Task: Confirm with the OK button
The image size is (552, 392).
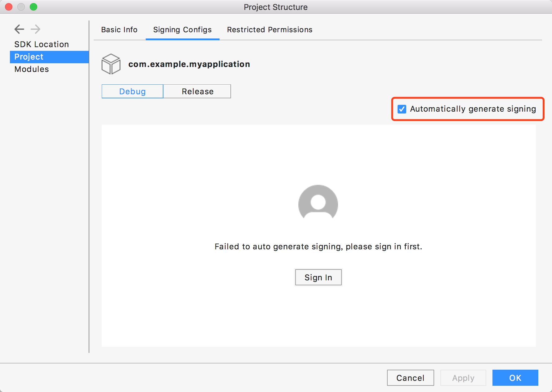Action: 515,378
